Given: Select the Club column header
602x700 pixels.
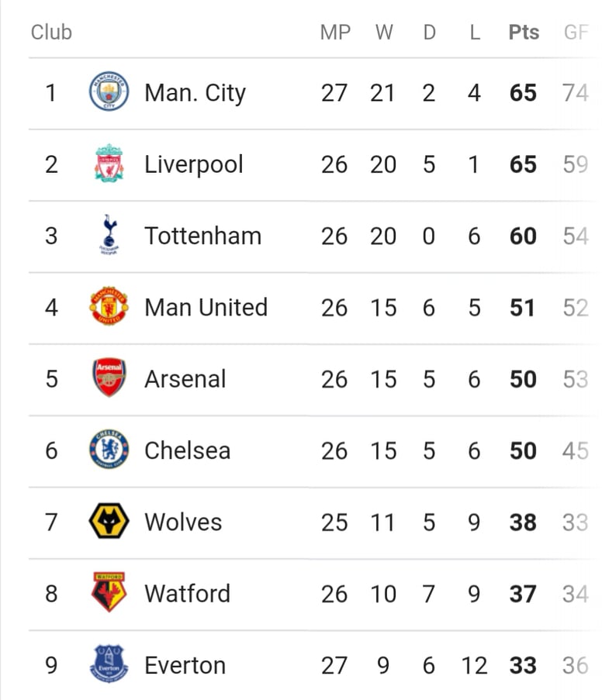Looking at the screenshot, I should pos(51,32).
